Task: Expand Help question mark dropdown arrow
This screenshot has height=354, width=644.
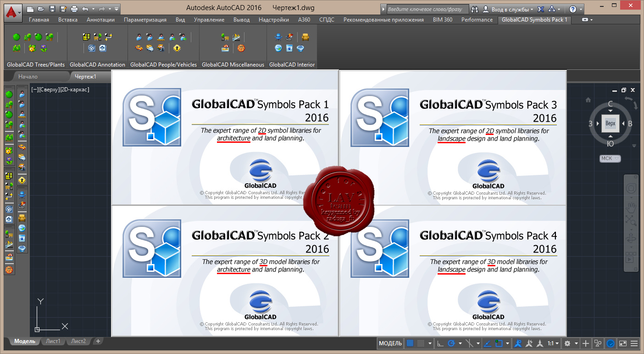Action: pyautogui.click(x=581, y=9)
